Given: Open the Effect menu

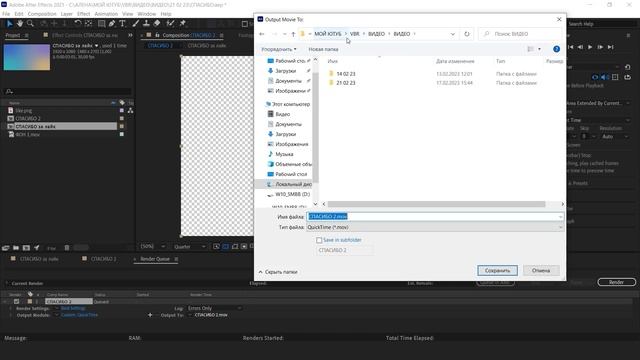Looking at the screenshot, I should point(83,14).
